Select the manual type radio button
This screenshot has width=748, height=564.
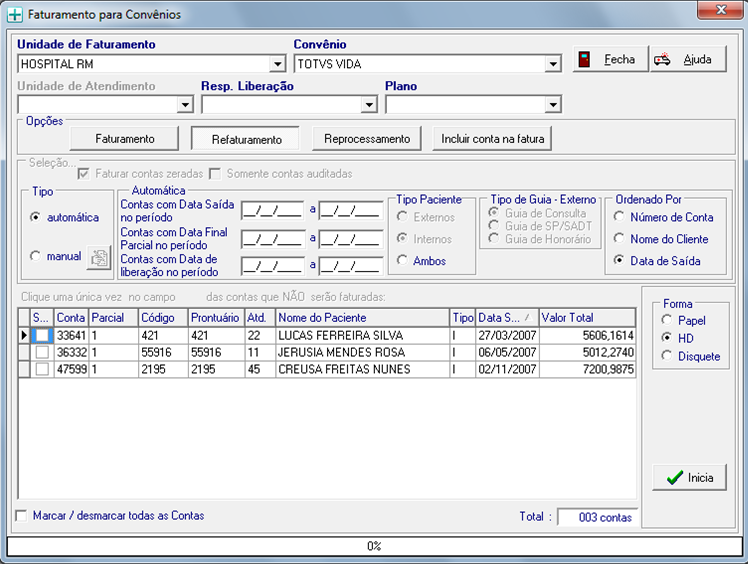36,257
